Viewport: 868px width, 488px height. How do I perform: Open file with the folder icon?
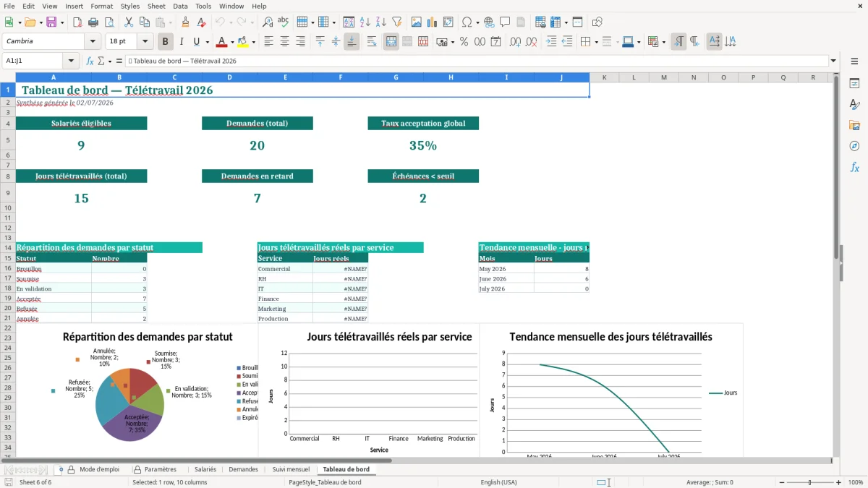coord(30,22)
